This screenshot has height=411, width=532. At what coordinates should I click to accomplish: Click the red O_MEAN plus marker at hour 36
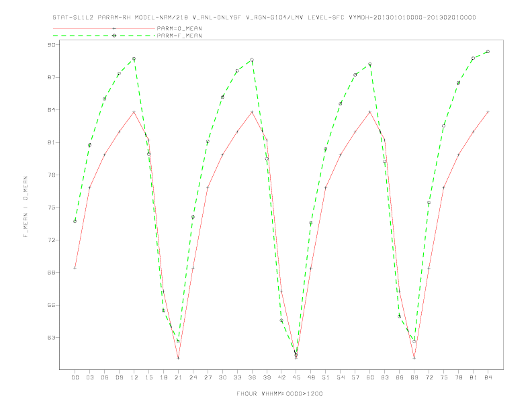(252, 112)
